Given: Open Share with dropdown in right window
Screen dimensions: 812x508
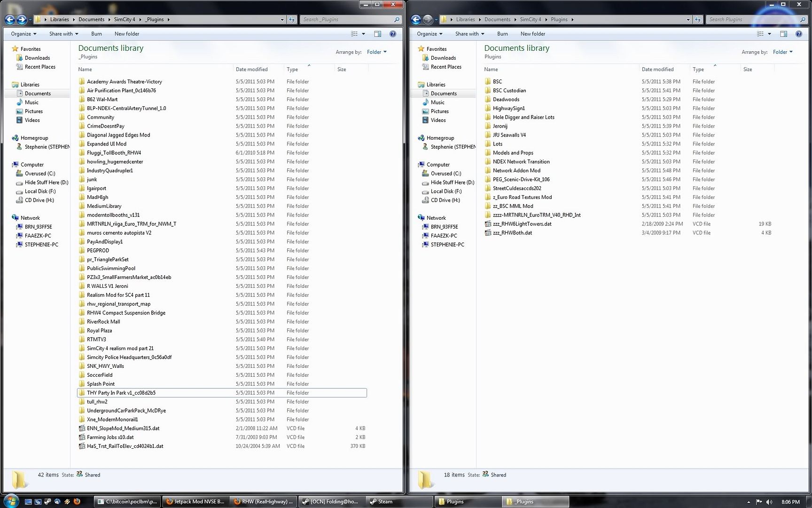Looking at the screenshot, I should pos(469,34).
